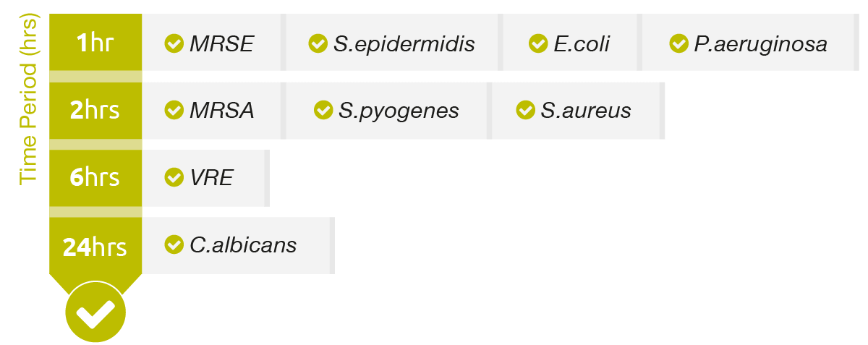Select the 2hrs time period tab
The width and height of the screenshot is (868, 345).
point(95,110)
